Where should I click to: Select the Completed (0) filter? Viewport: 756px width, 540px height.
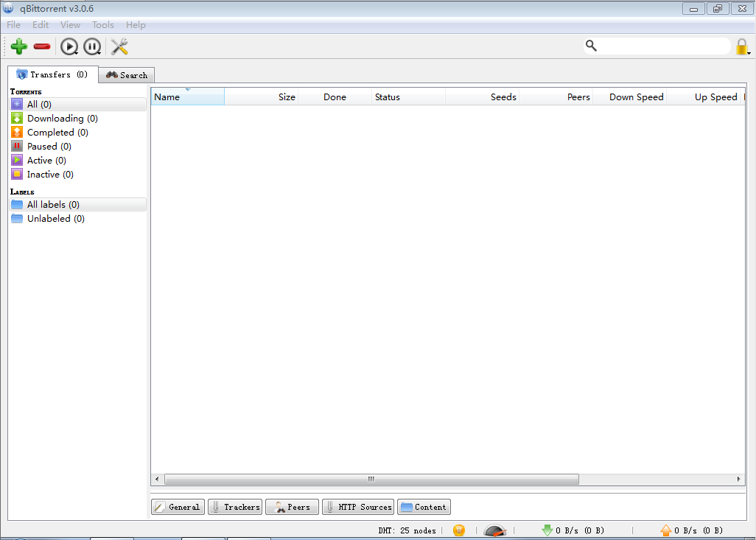click(77, 132)
